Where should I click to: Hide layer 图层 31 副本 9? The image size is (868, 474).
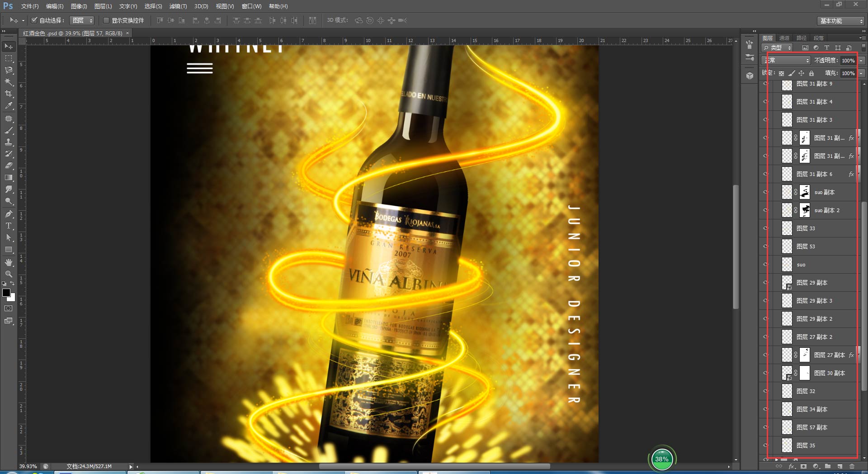pos(766,84)
